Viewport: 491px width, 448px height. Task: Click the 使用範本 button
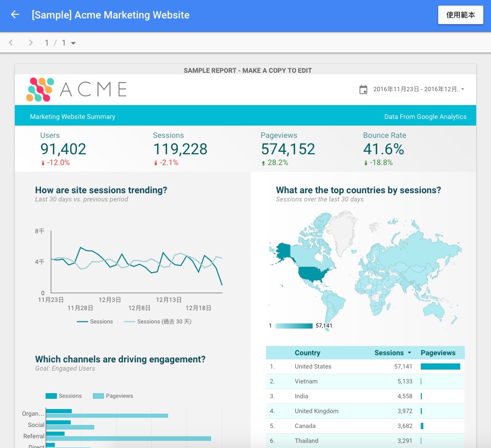pyautogui.click(x=460, y=15)
